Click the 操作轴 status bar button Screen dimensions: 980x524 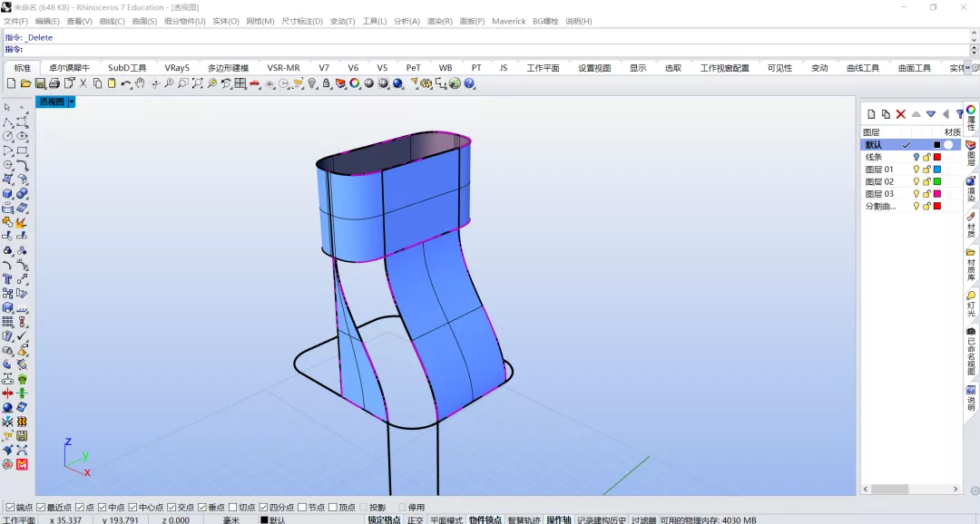pyautogui.click(x=559, y=519)
